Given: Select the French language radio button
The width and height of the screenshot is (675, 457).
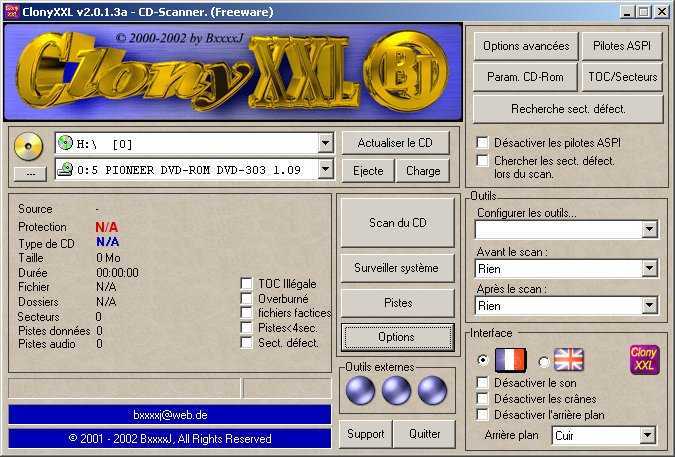Looking at the screenshot, I should [x=483, y=359].
